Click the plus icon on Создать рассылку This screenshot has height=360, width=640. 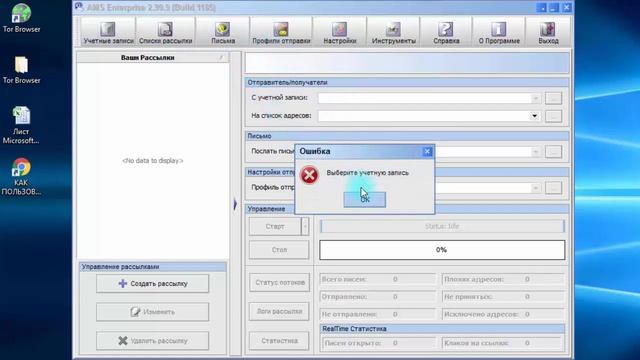(x=122, y=283)
